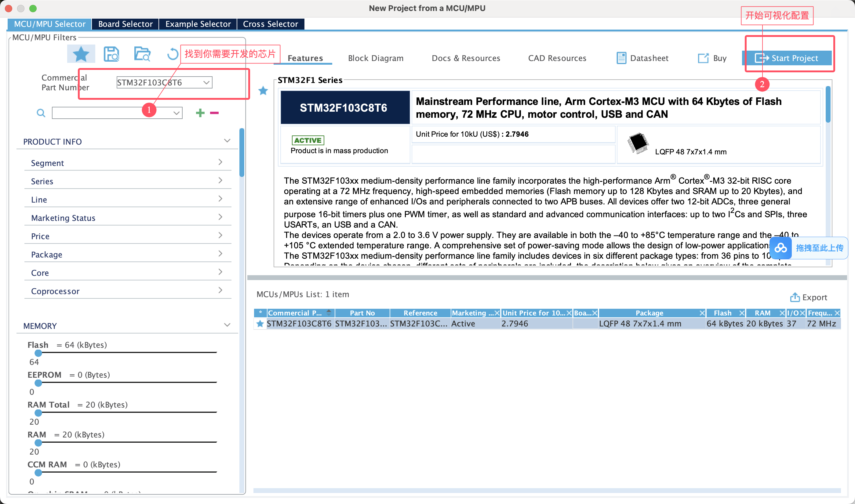Click the pink minus remove filter icon

click(x=214, y=113)
